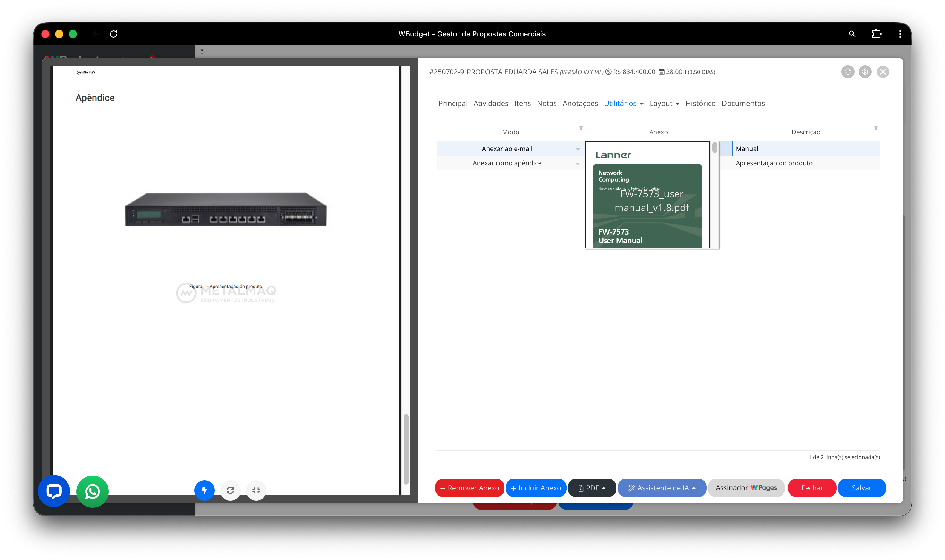
Task: Open the Histórico tab
Action: [700, 103]
